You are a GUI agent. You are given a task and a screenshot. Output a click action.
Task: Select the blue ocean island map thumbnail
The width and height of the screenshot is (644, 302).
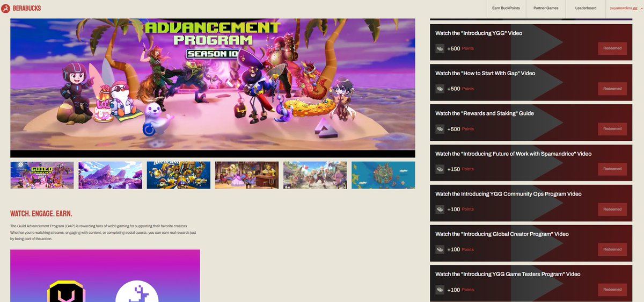(383, 175)
